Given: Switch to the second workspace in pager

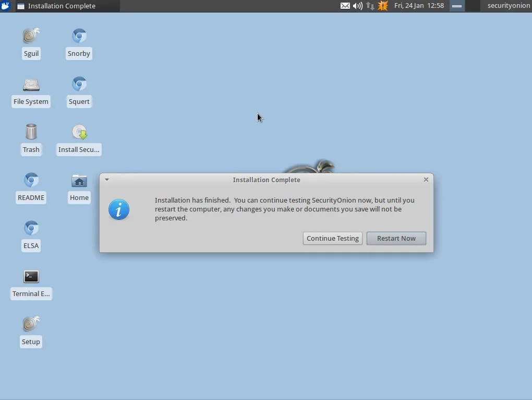Looking at the screenshot, I should click(x=473, y=6).
